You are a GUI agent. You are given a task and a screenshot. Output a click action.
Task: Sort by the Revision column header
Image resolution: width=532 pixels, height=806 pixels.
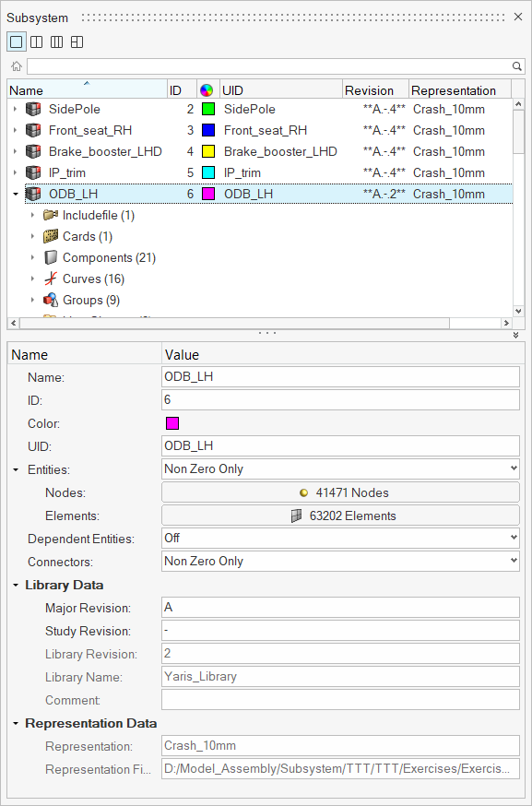pyautogui.click(x=375, y=90)
